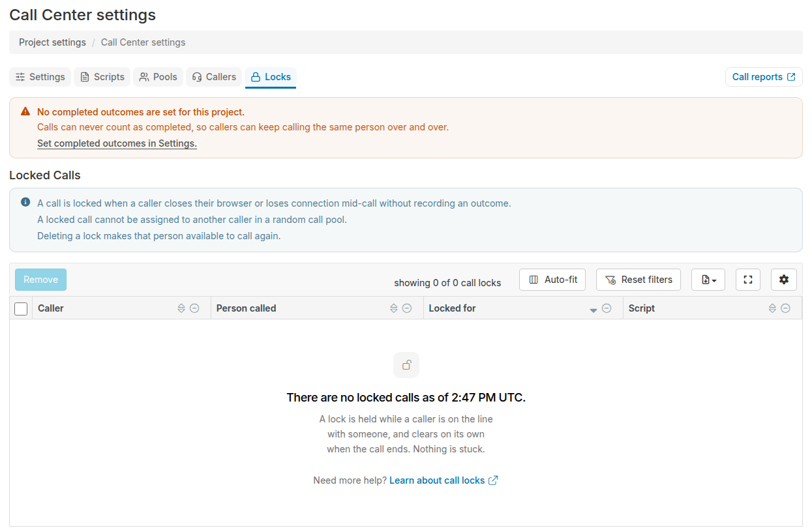Toggle Locked for descending sort arrow

point(594,310)
